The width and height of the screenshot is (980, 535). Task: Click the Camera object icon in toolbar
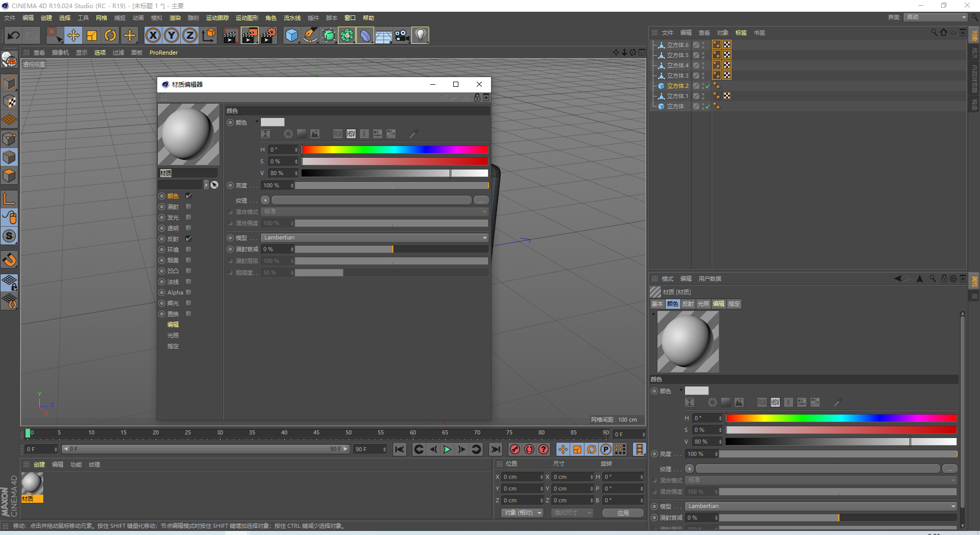(402, 35)
